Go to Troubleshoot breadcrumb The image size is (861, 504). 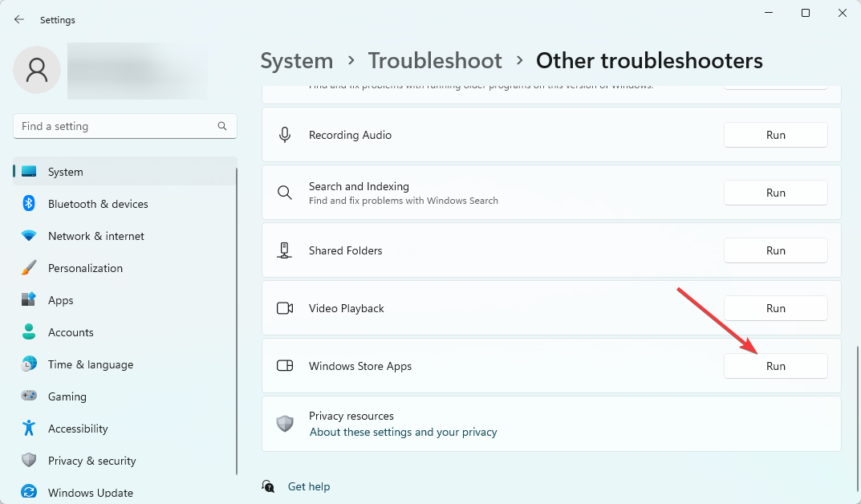point(435,60)
